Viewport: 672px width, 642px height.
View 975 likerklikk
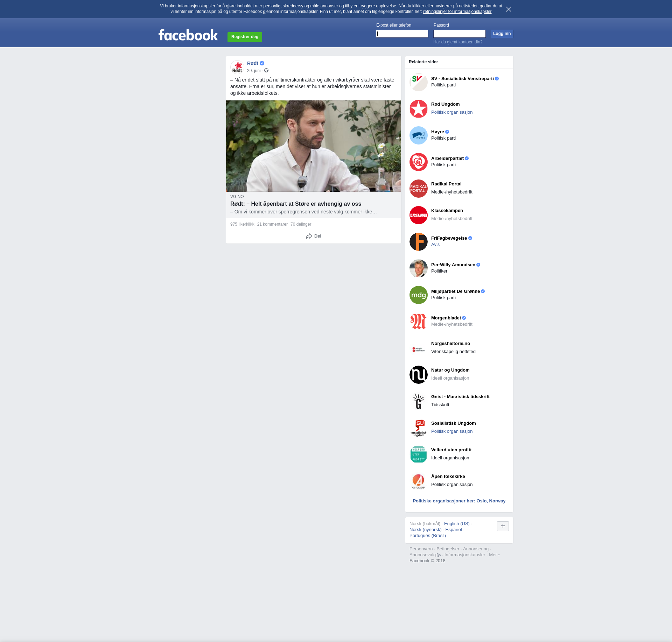(x=242, y=224)
